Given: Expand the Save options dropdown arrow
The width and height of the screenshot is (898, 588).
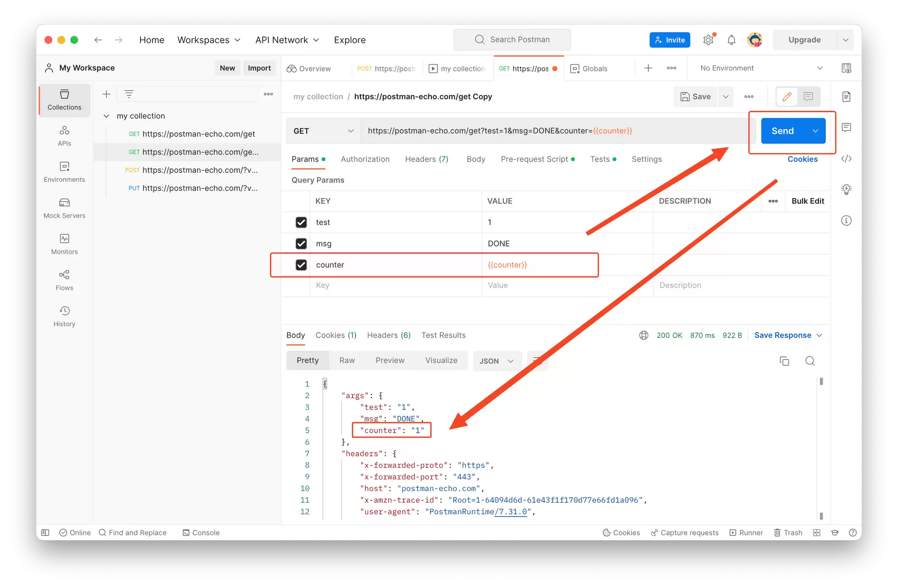Looking at the screenshot, I should pyautogui.click(x=726, y=97).
